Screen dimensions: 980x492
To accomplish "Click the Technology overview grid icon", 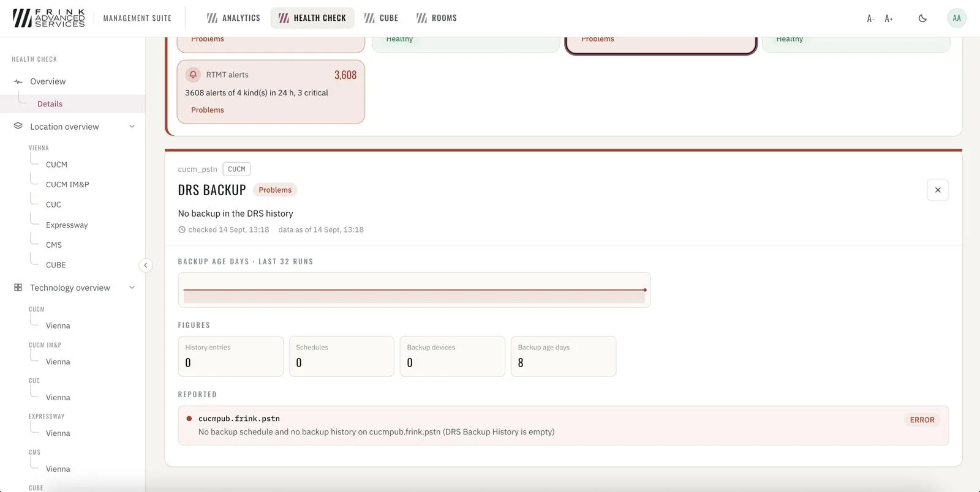I will [x=18, y=287].
